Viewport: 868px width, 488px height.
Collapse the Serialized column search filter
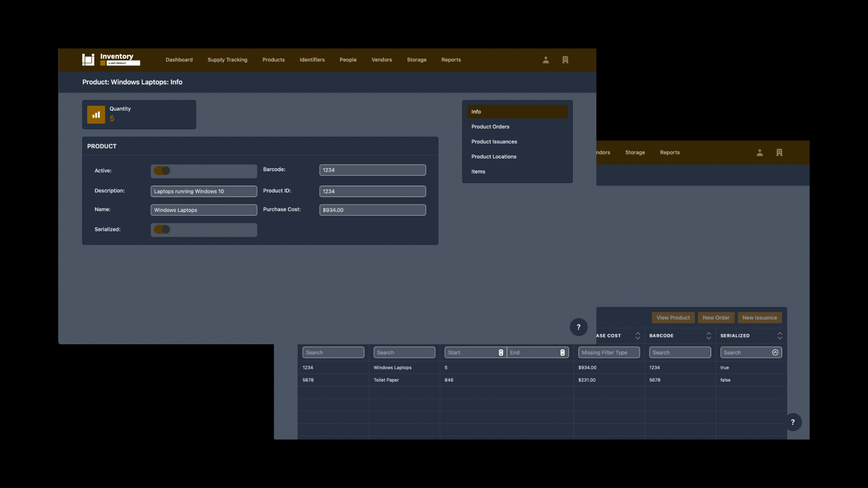click(x=775, y=352)
